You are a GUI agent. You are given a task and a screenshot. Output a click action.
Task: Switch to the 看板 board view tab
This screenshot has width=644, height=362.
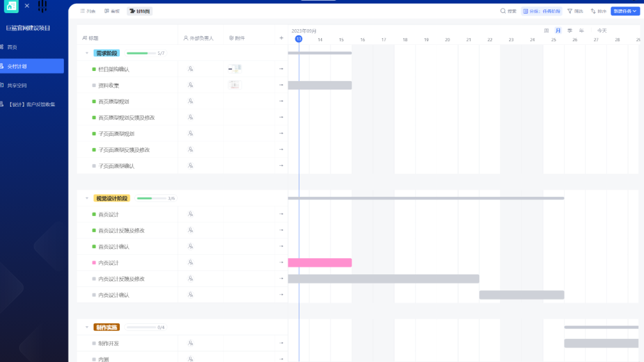[112, 11]
